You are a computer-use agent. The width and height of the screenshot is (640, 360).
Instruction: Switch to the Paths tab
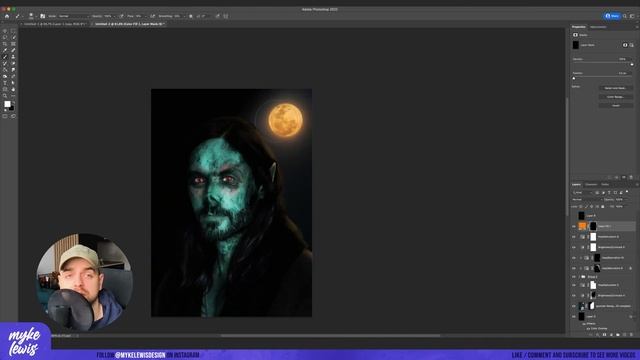coord(605,184)
